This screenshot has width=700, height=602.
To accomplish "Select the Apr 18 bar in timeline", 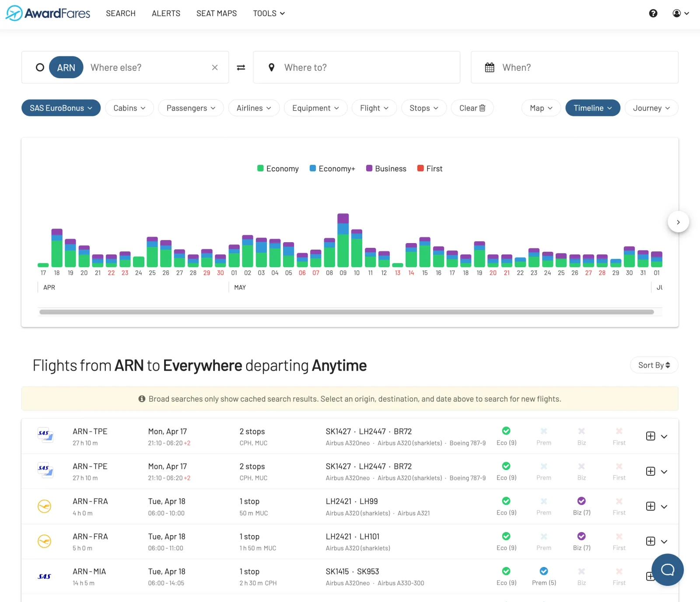I will click(57, 248).
